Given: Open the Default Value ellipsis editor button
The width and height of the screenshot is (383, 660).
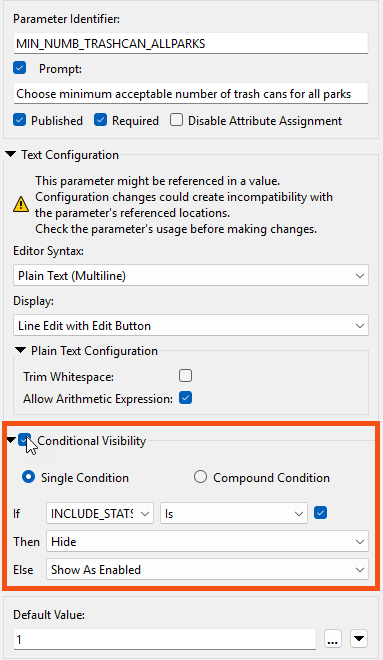Looking at the screenshot, I should click(x=332, y=639).
